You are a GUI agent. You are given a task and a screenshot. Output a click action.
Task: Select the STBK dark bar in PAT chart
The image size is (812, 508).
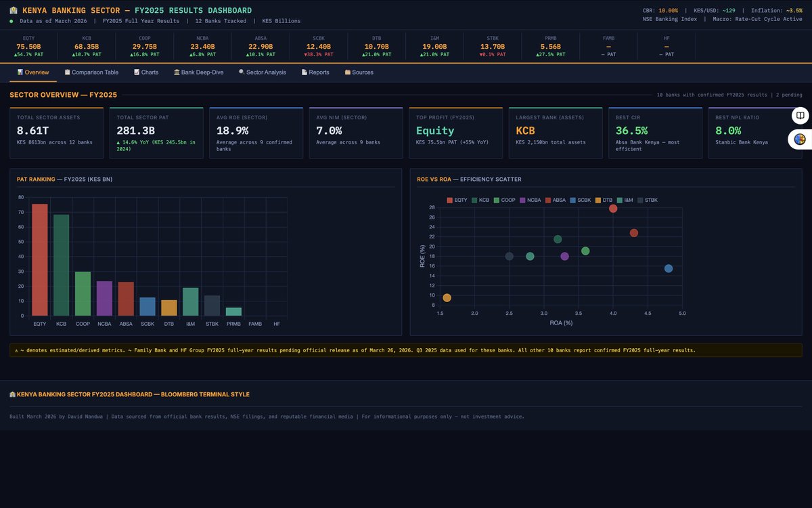[x=212, y=305]
